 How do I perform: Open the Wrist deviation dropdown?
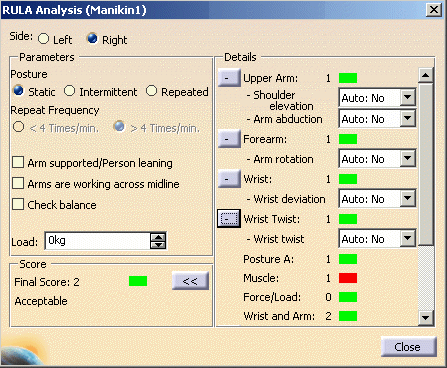(x=408, y=199)
